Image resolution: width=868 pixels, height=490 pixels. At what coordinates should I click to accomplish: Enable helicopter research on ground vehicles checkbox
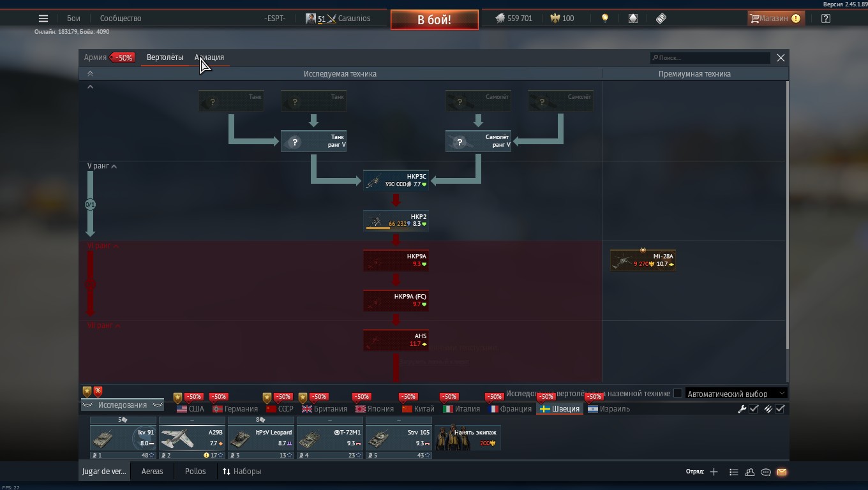(678, 394)
